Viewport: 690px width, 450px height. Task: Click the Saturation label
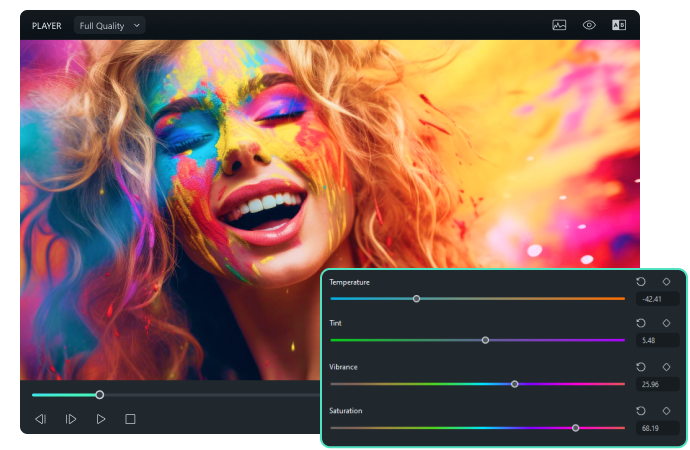click(346, 411)
